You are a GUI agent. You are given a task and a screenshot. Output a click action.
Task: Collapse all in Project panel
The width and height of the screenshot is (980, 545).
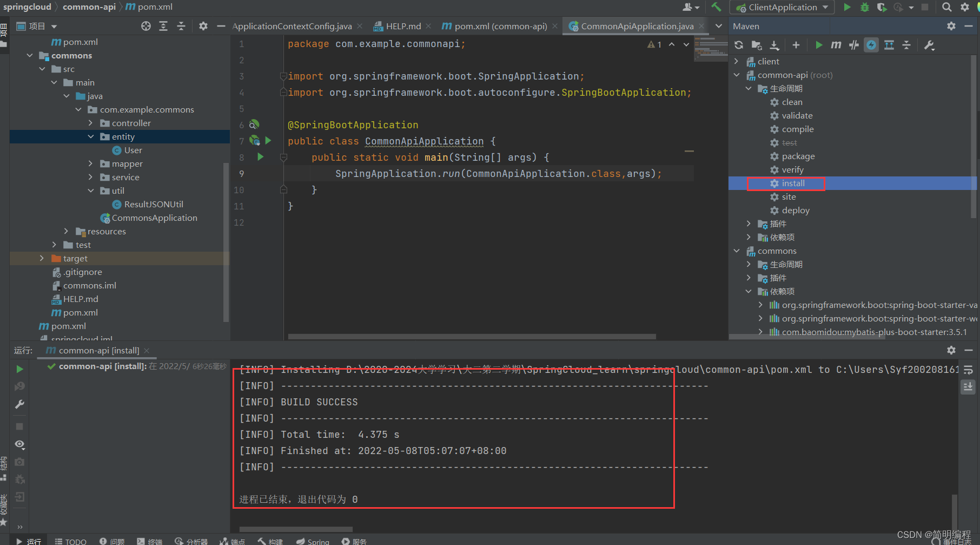(181, 26)
